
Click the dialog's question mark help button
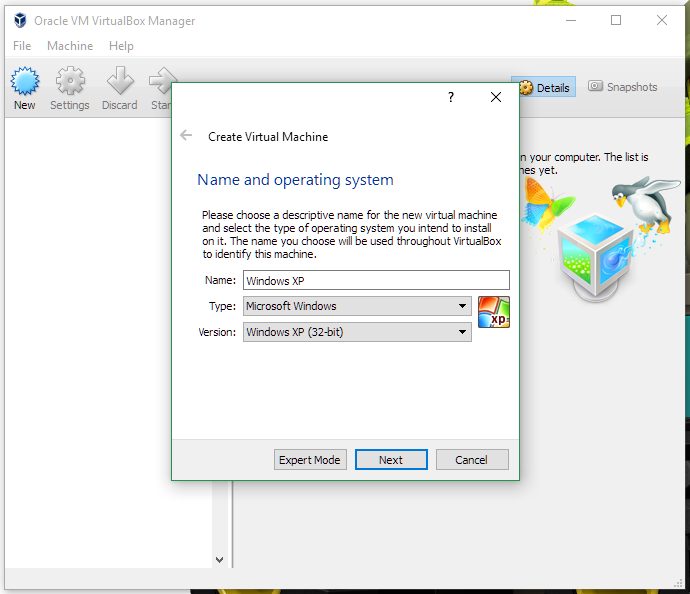451,97
